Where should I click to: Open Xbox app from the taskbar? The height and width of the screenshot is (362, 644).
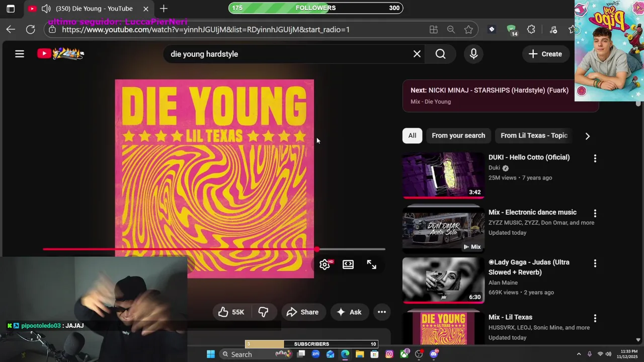point(405,354)
